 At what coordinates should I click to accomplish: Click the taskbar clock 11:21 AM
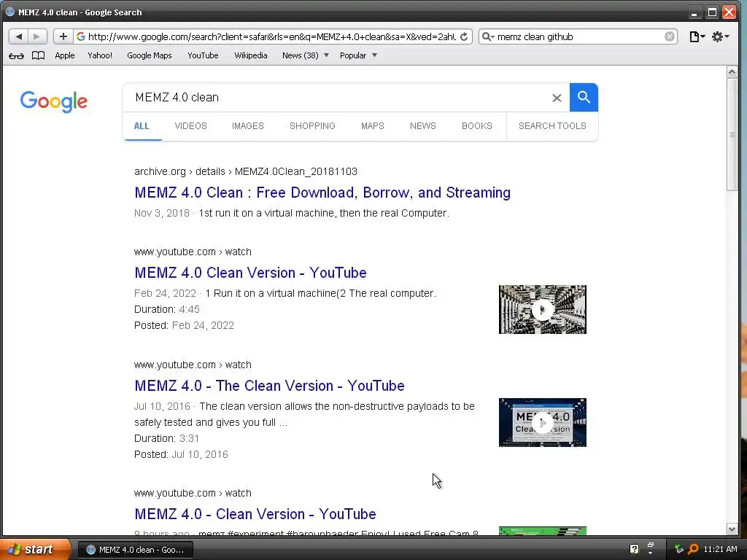pos(720,549)
